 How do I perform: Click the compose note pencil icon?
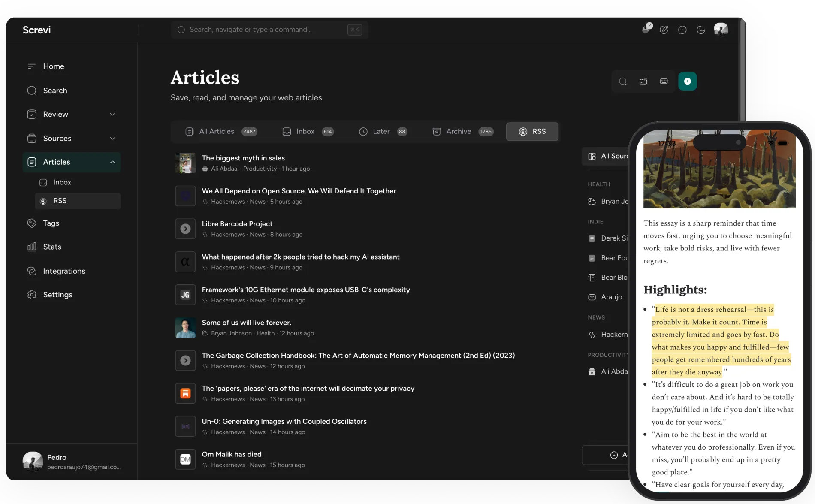point(664,30)
